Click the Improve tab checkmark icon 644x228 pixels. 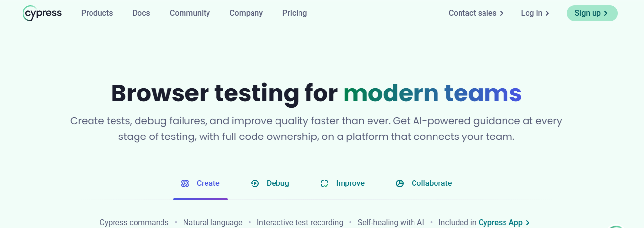[x=324, y=183]
